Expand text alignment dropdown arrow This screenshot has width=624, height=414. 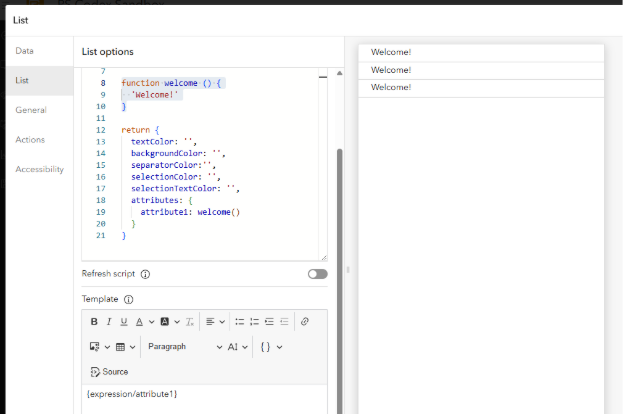pyautogui.click(x=222, y=322)
